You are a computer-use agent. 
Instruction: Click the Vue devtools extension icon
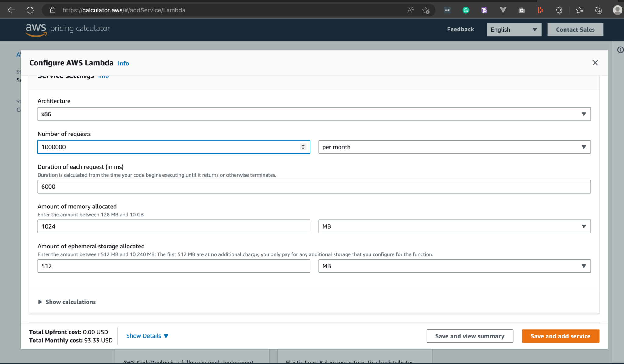(503, 10)
